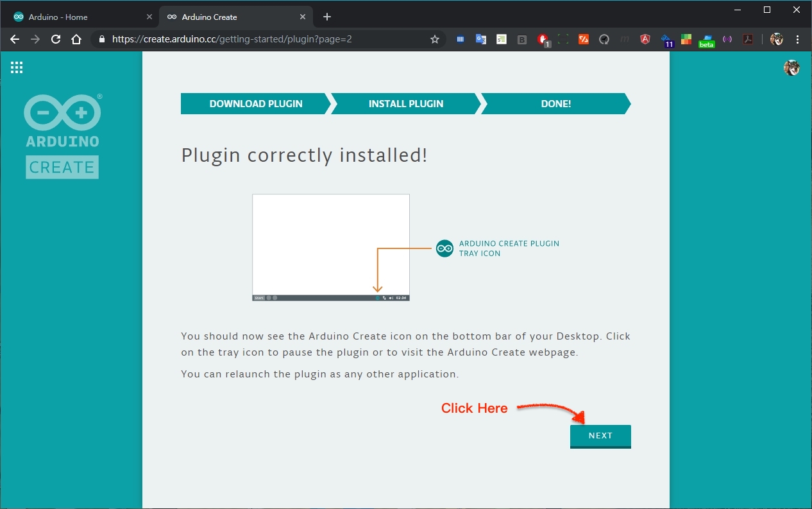Click the NEXT button

600,436
